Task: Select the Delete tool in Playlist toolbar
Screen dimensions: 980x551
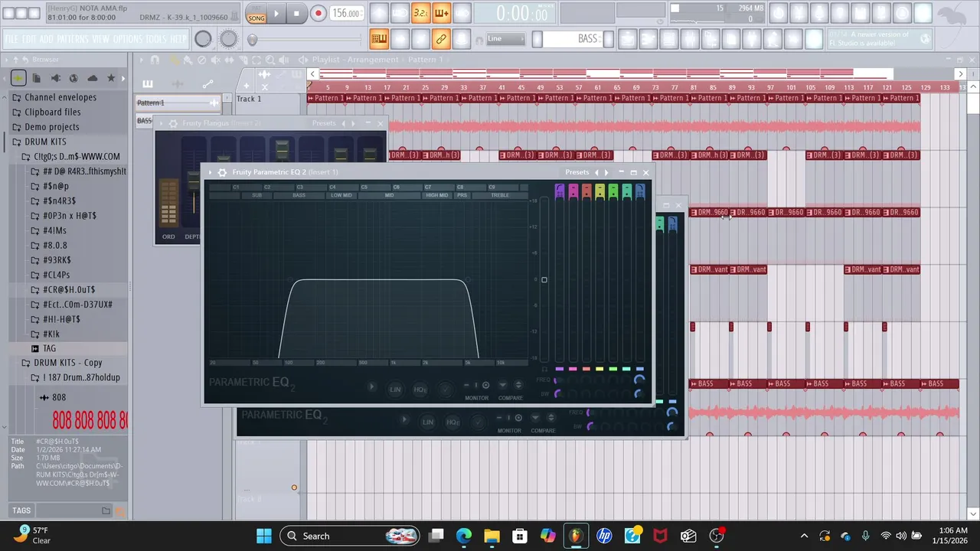Action: 202,60
